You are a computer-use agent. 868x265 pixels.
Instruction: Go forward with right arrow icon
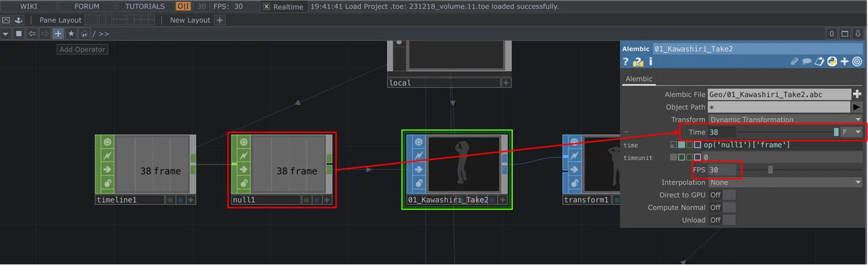pyautogui.click(x=45, y=34)
